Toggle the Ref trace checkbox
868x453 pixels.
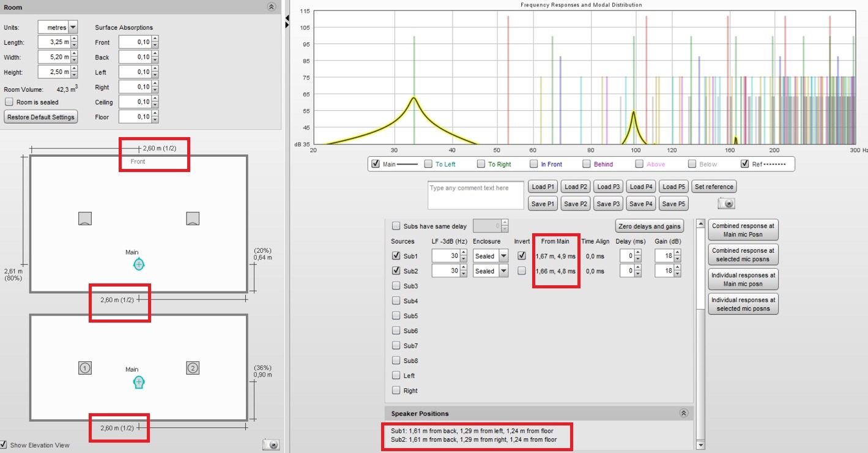pyautogui.click(x=744, y=164)
